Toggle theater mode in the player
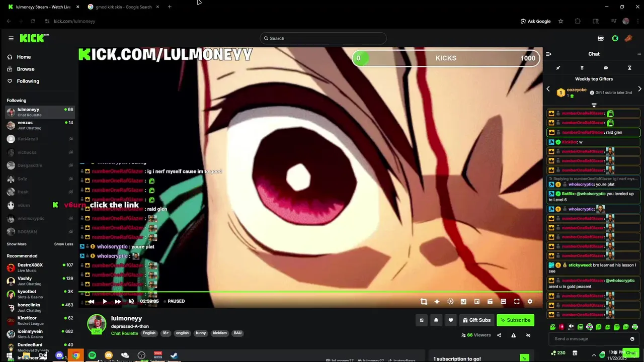The image size is (644, 362). tap(503, 302)
